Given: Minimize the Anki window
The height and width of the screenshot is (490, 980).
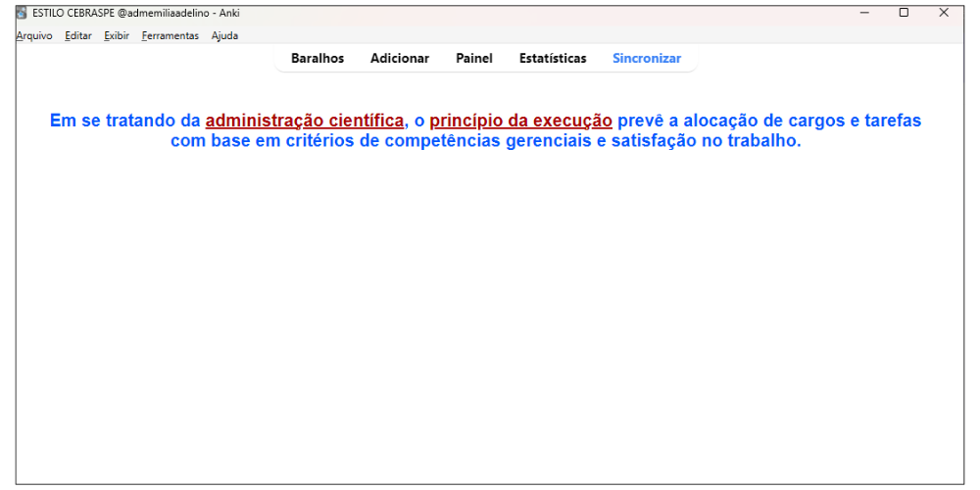Looking at the screenshot, I should [865, 13].
